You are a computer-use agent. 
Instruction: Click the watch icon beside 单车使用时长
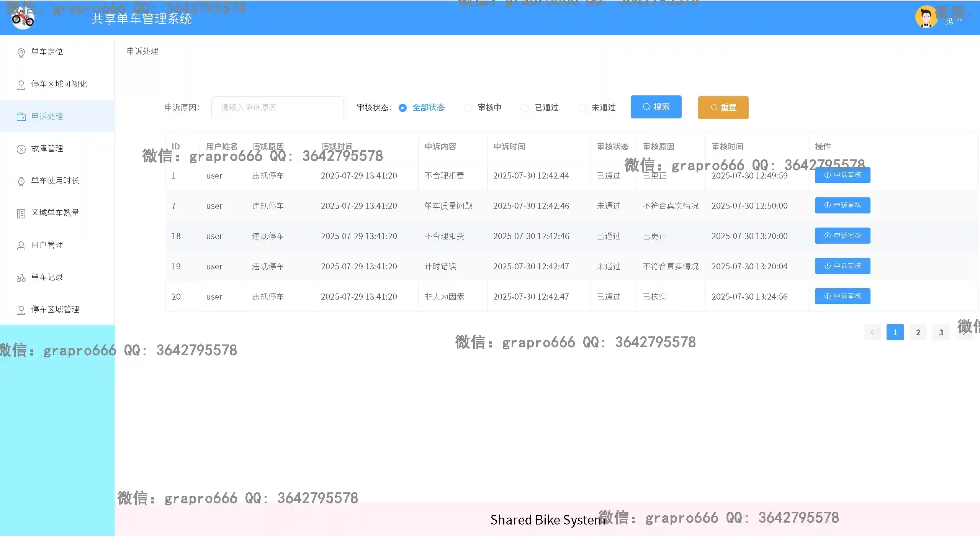pos(21,181)
